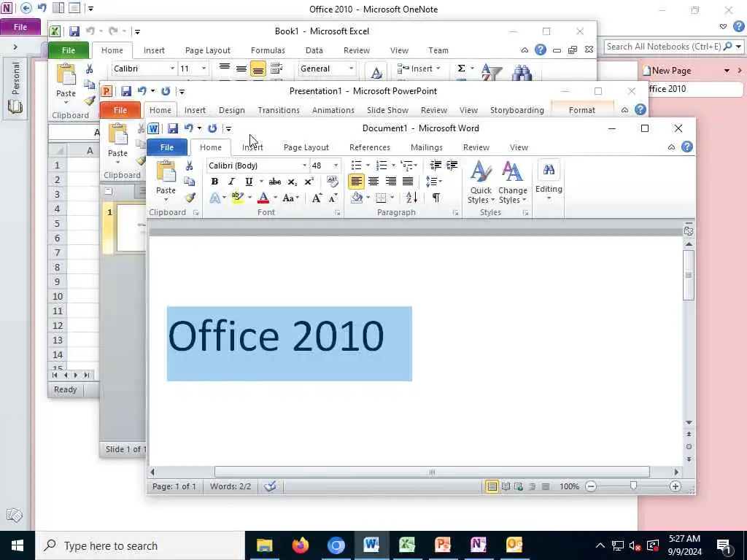Toggle Justify alignment in Word
The image size is (747, 560).
pyautogui.click(x=408, y=182)
